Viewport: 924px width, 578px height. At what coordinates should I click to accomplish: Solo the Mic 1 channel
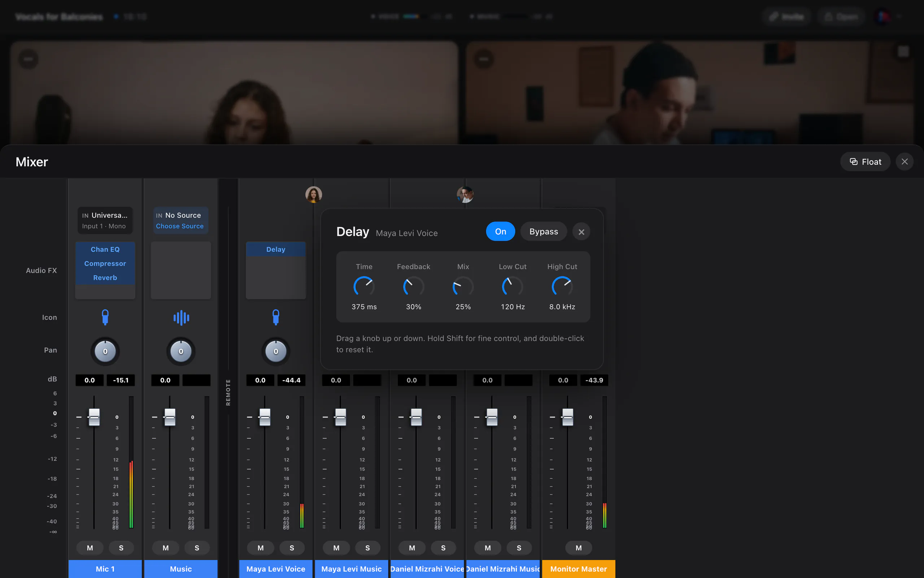(121, 548)
